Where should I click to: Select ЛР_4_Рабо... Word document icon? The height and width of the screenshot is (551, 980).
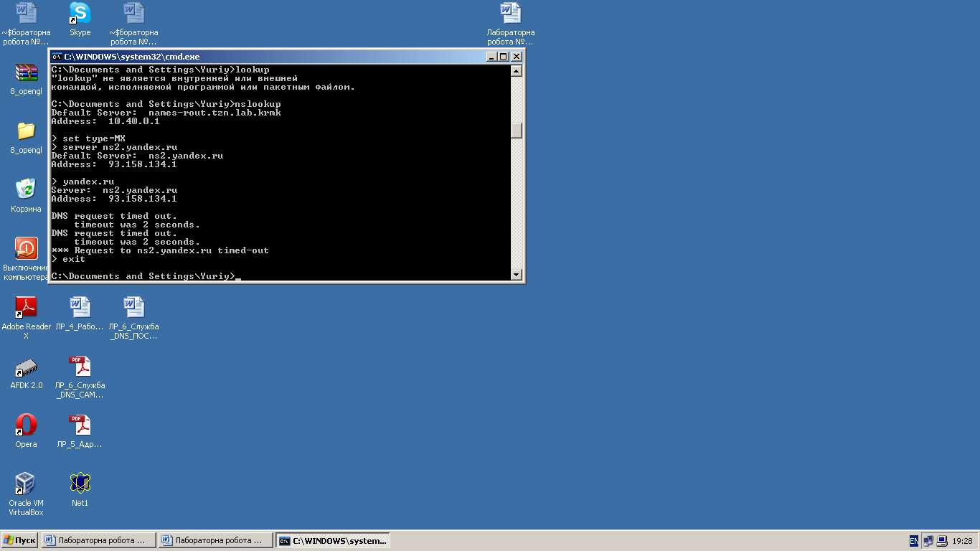pos(80,307)
